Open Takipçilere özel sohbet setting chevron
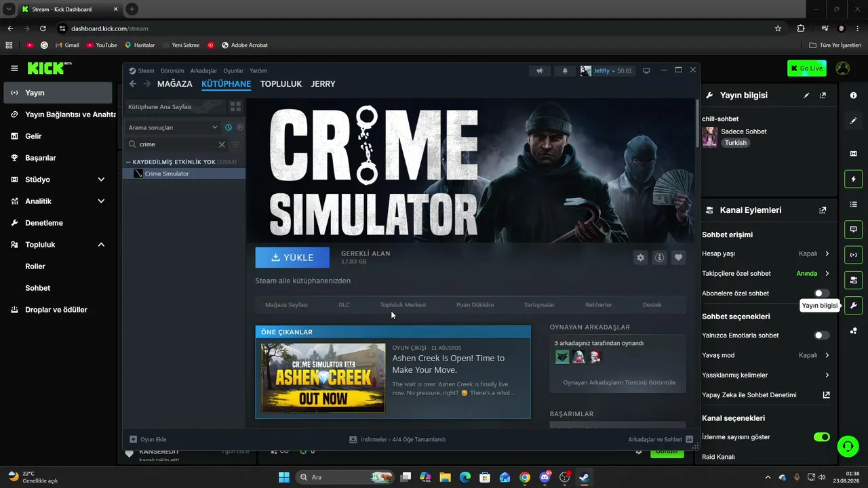This screenshot has height=488, width=868. click(x=827, y=274)
